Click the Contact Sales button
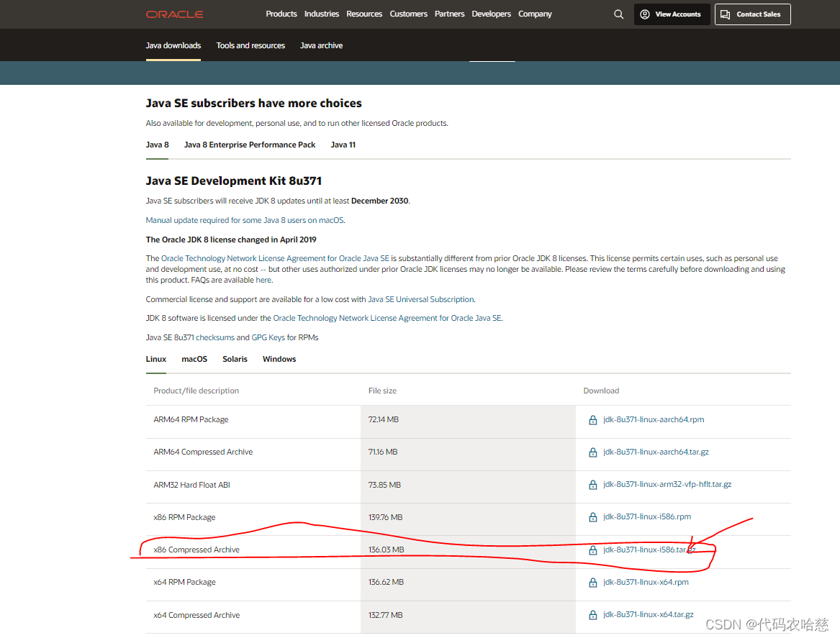Image resolution: width=840 pixels, height=638 pixels. pyautogui.click(x=752, y=14)
